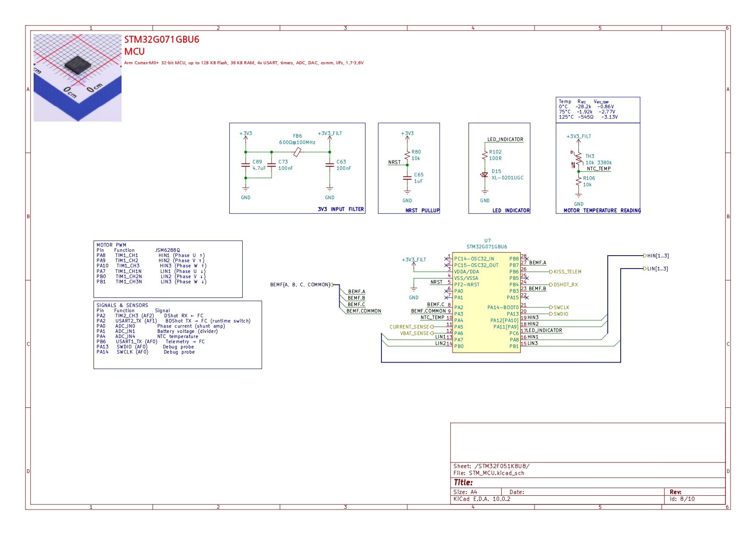Select capacitor C73 100nF symbol
The width and height of the screenshot is (756, 535).
(272, 165)
